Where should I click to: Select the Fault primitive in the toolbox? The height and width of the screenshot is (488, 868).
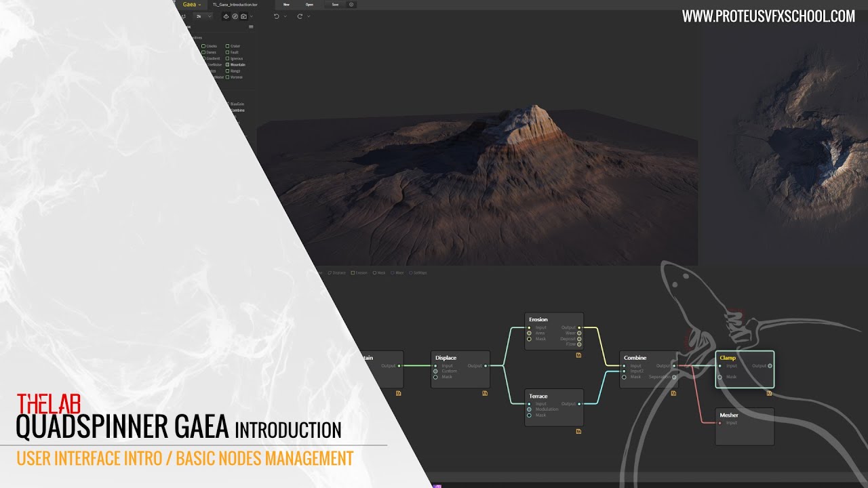(x=232, y=52)
